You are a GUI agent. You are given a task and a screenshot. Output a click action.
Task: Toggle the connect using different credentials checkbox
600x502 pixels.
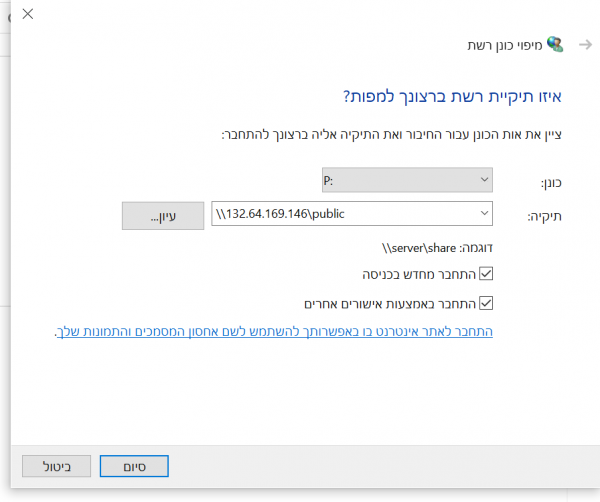[486, 303]
